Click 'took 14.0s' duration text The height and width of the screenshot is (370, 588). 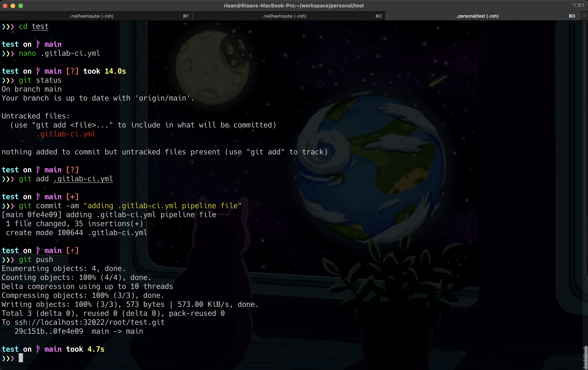105,71
